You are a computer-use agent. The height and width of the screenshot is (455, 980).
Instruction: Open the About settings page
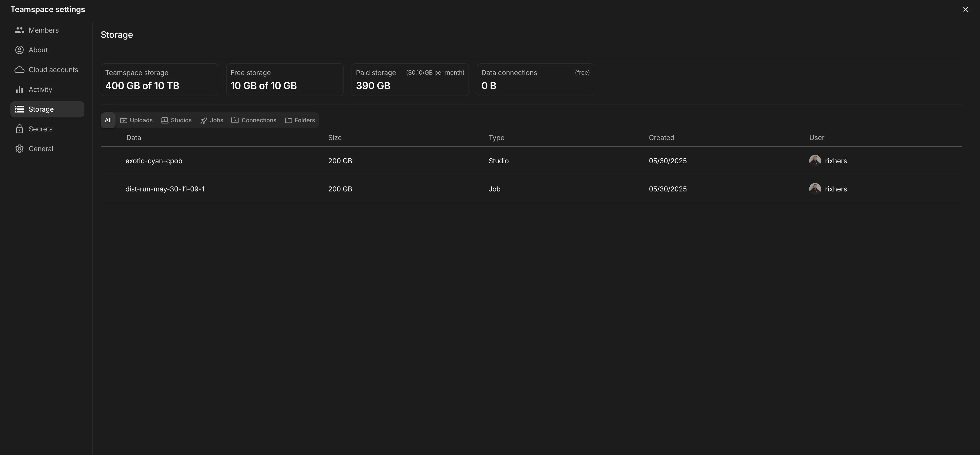(x=47, y=50)
